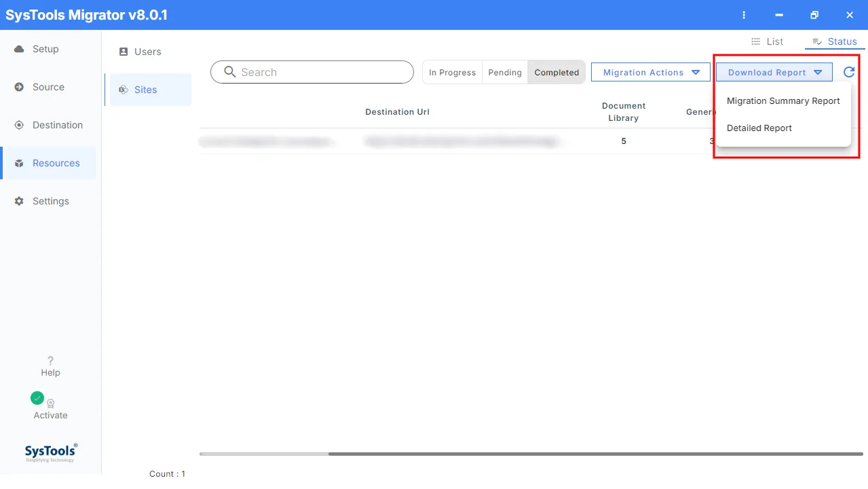Go to Settings in sidebar

pyautogui.click(x=48, y=201)
